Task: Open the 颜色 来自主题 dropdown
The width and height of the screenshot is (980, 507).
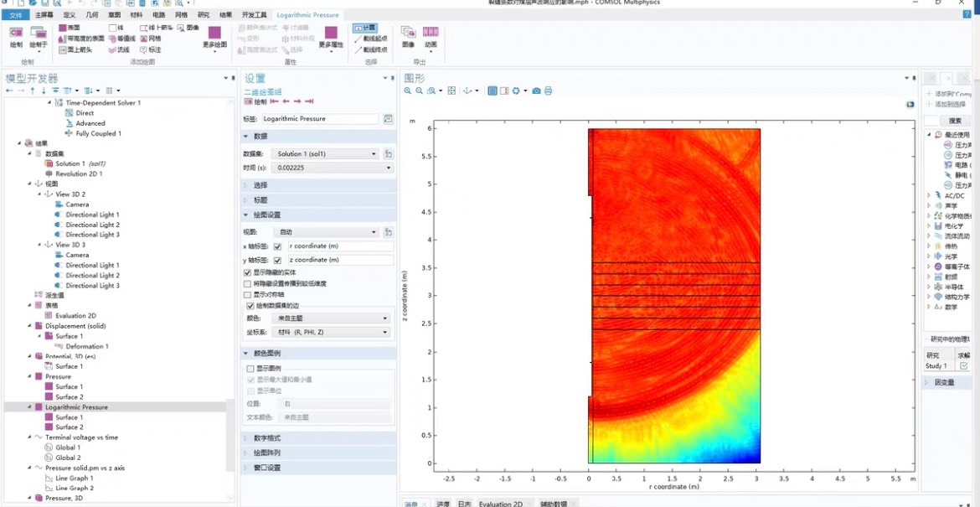Action: point(331,318)
